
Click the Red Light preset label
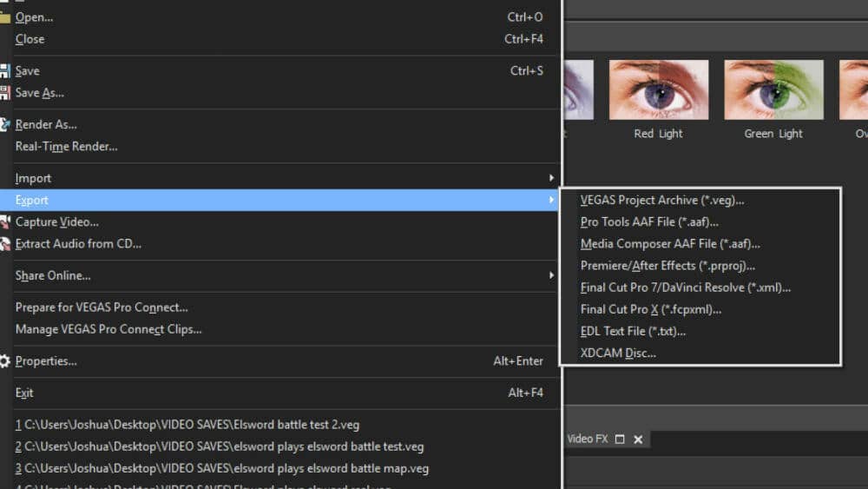(x=658, y=134)
